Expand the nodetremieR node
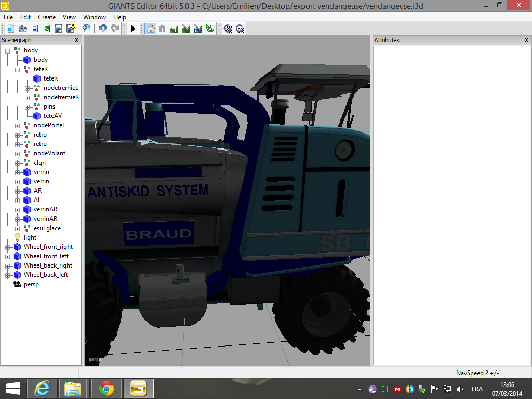The width and height of the screenshot is (532, 399). [x=27, y=98]
